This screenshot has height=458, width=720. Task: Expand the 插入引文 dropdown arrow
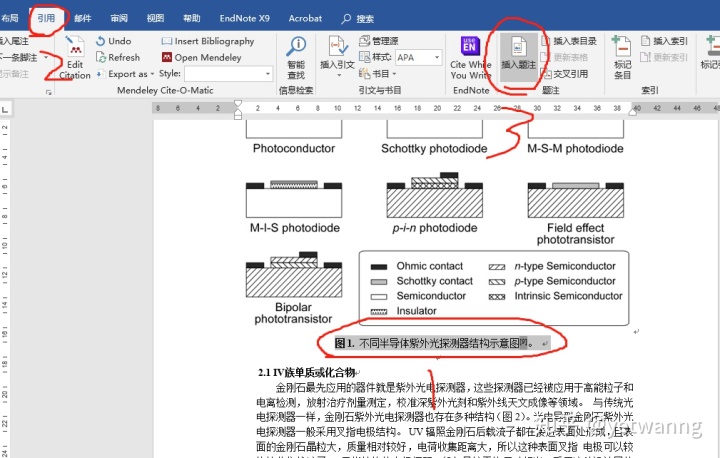339,75
